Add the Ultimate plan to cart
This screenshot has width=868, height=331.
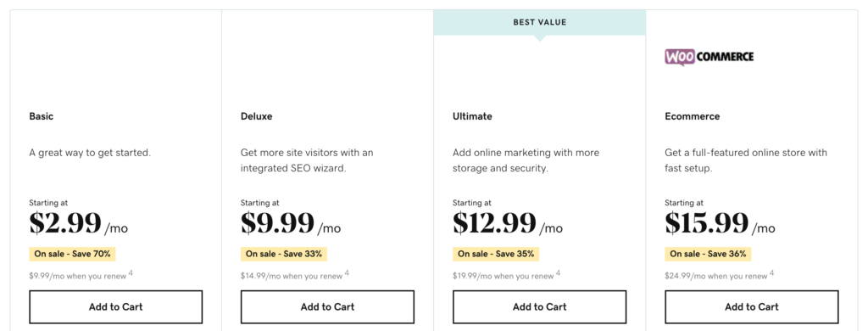coord(540,307)
